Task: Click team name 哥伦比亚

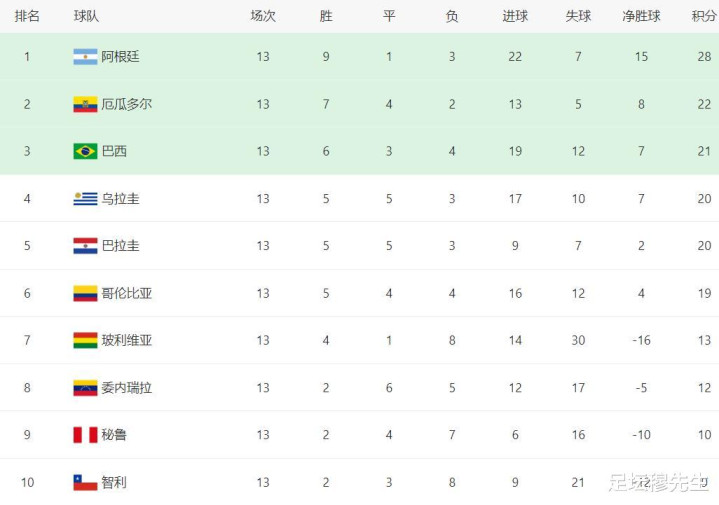Action: [x=127, y=293]
